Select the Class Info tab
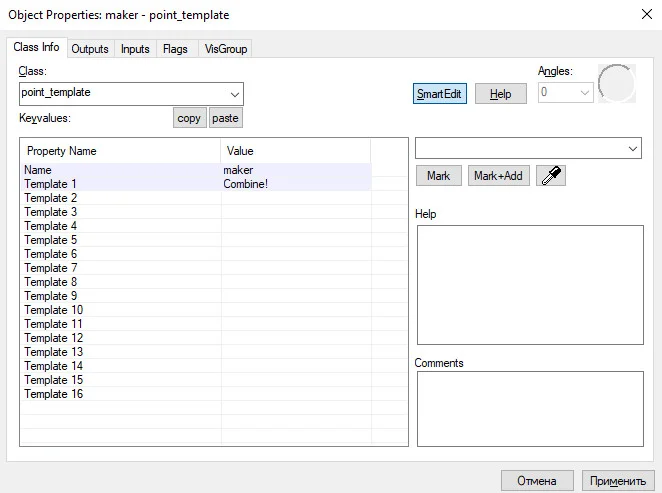 (x=36, y=47)
